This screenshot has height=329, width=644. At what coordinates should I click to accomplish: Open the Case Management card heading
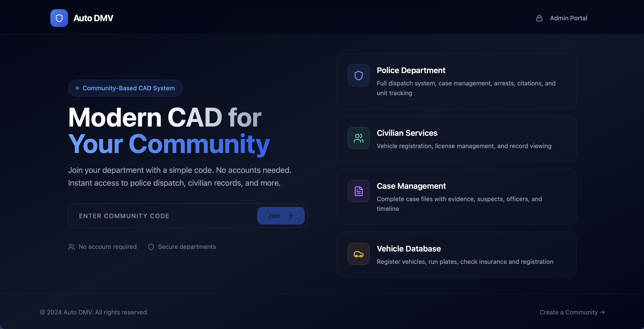point(411,186)
